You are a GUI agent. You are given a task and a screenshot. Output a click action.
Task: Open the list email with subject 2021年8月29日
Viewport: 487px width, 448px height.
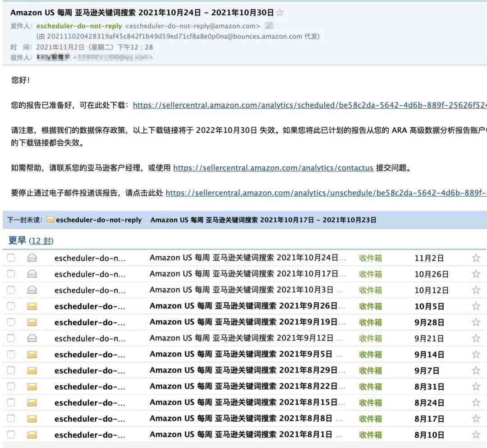(248, 371)
